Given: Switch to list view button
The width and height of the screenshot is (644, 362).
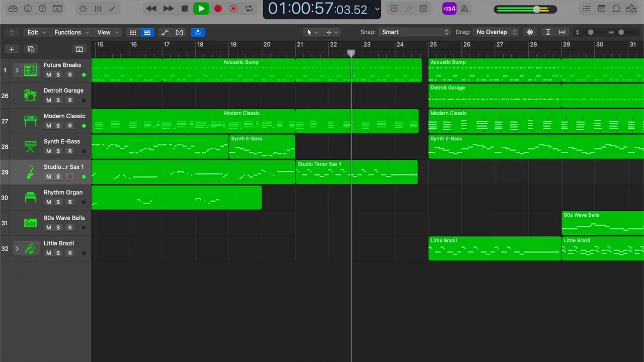Looking at the screenshot, I should click(x=147, y=32).
